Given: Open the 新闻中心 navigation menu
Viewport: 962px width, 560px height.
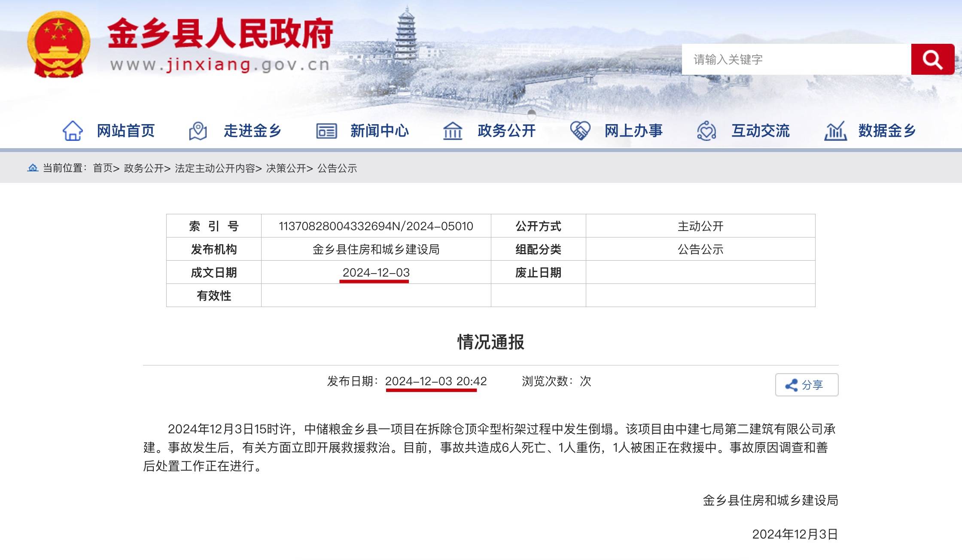Looking at the screenshot, I should click(x=379, y=131).
